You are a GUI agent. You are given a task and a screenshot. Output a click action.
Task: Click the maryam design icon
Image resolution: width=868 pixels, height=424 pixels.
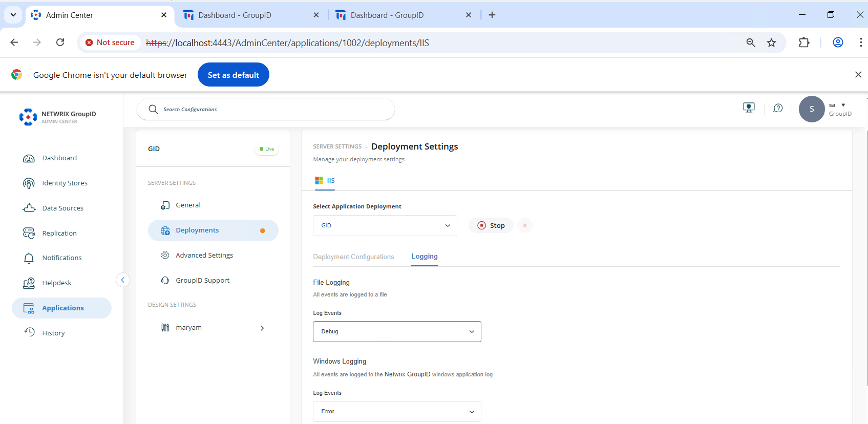[165, 328]
